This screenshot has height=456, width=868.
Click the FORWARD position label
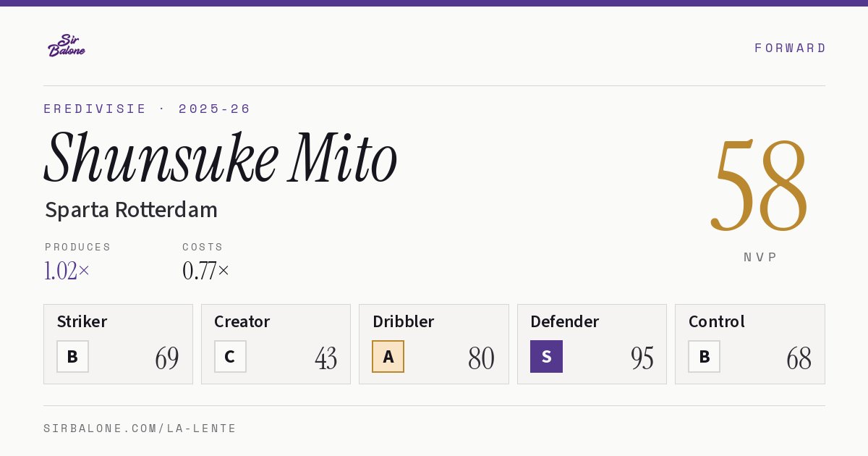coord(790,48)
